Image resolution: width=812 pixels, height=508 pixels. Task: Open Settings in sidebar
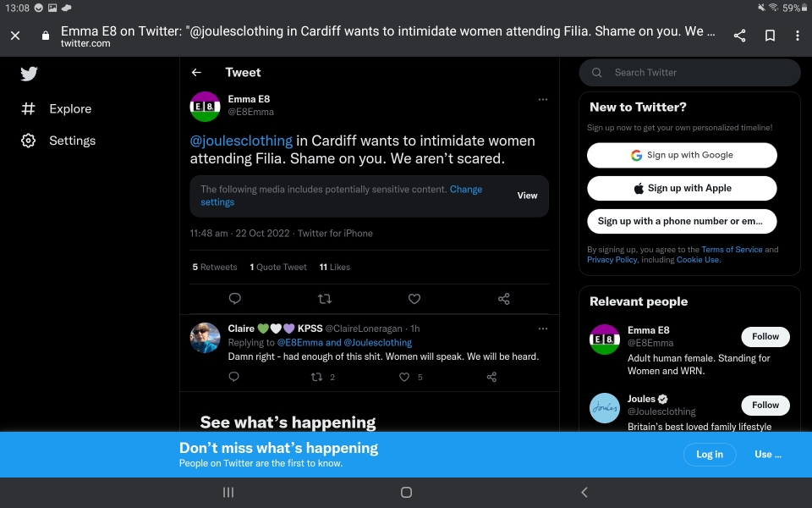coord(58,141)
